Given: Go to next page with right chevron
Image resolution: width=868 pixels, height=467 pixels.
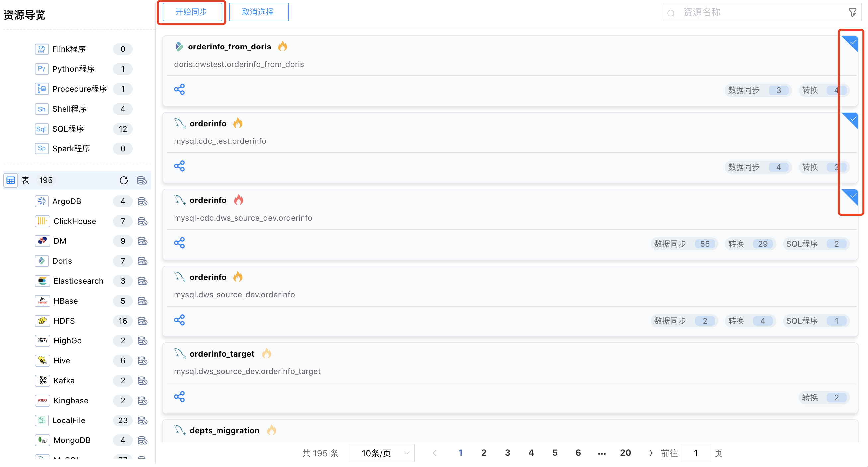Looking at the screenshot, I should tap(651, 453).
